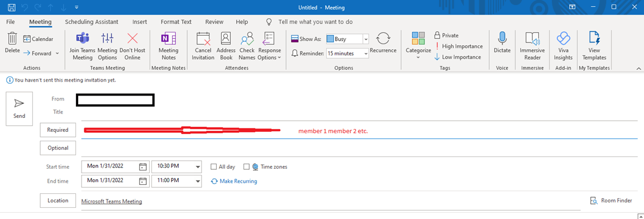This screenshot has height=219, width=644.
Task: Switch to Scheduling Assistant tab
Action: (x=92, y=22)
